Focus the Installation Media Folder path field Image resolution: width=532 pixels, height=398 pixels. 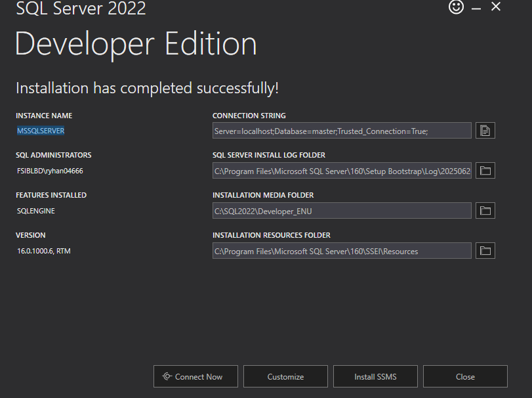342,211
